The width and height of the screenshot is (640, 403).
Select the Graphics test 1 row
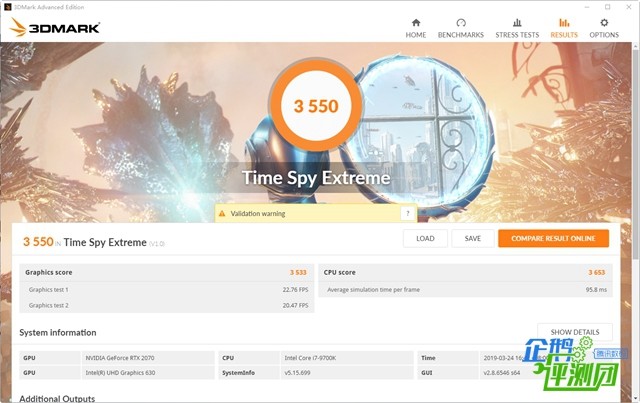pos(167,289)
